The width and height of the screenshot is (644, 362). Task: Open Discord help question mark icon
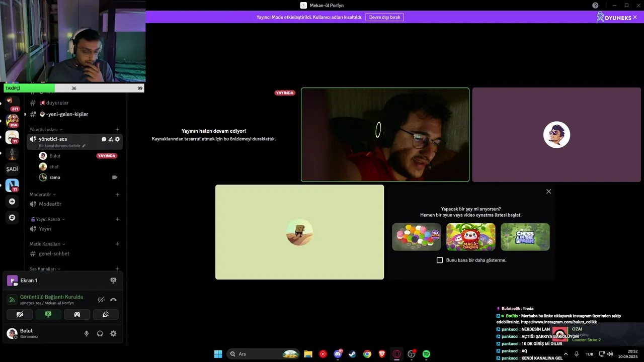[x=595, y=5]
